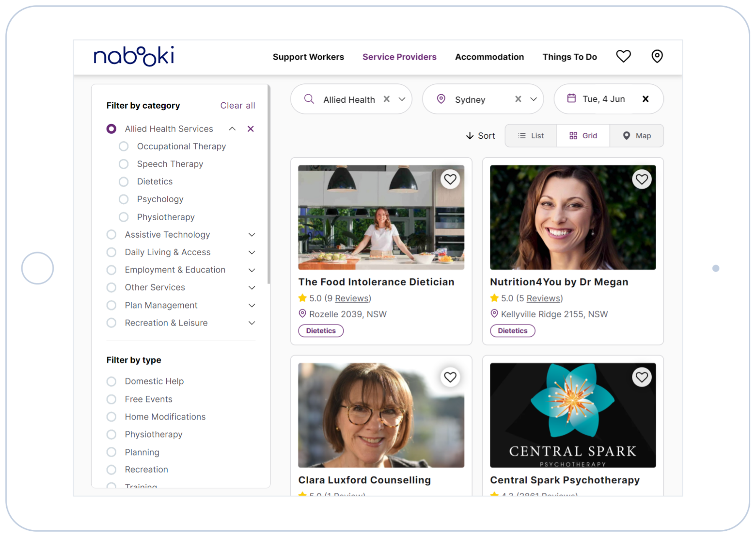The width and height of the screenshot is (756, 537).
Task: Click star rating of Food Intolerance Dietician
Action: pos(302,298)
